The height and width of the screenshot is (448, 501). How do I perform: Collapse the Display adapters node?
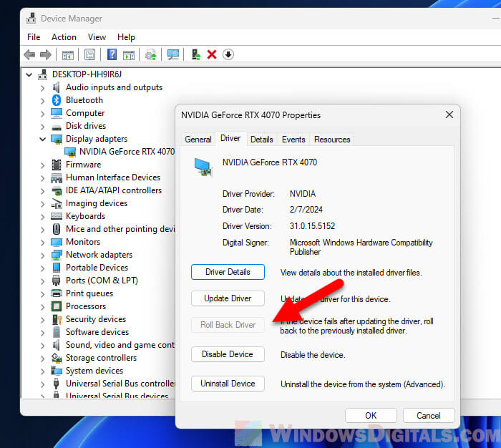click(42, 139)
